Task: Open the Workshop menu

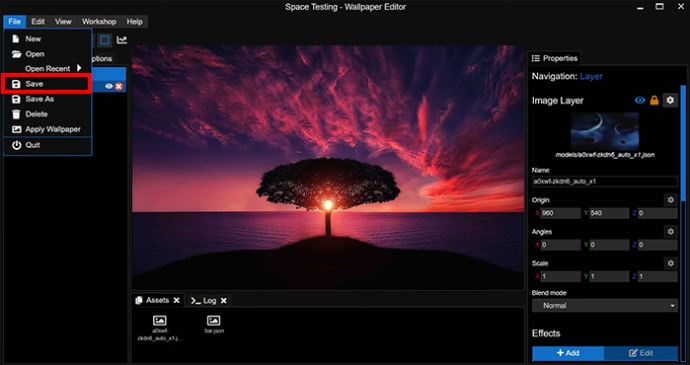Action: click(99, 22)
